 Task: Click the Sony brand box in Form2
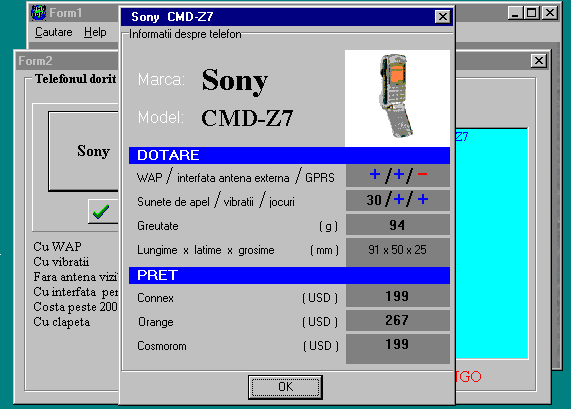tap(84, 151)
